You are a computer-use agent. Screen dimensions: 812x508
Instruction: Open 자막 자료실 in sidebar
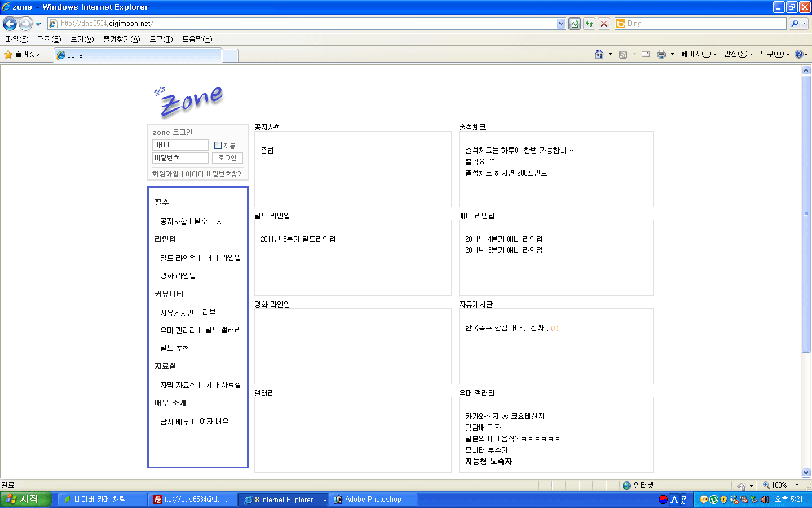tap(178, 385)
